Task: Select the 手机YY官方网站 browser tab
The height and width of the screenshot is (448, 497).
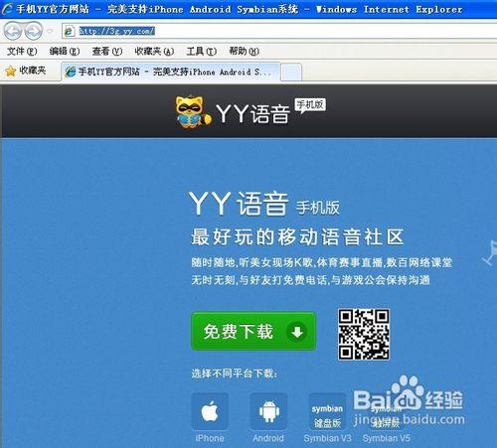Action: pyautogui.click(x=171, y=72)
